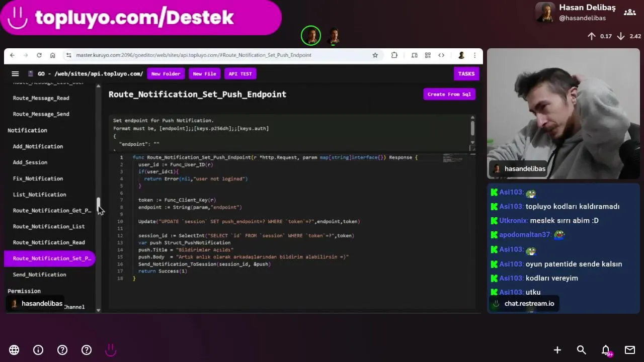Click the second question mark help icon

tap(87, 350)
